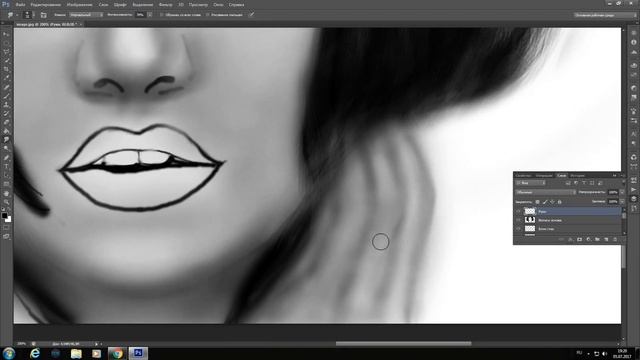Add layer style fx icon

tap(570, 239)
